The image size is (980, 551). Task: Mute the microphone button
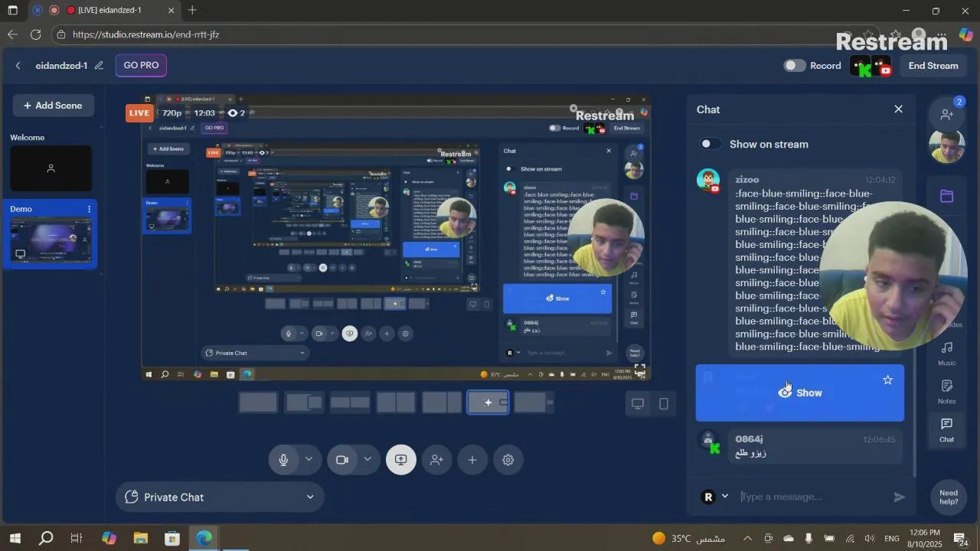283,460
